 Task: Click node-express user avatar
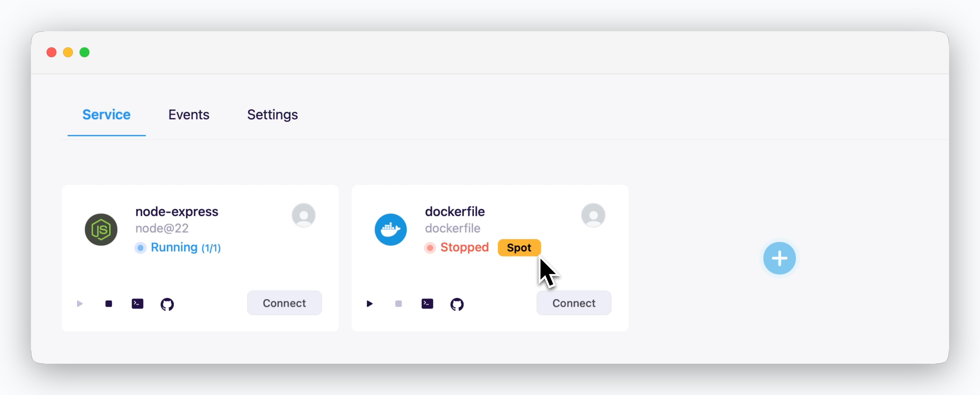pos(304,215)
